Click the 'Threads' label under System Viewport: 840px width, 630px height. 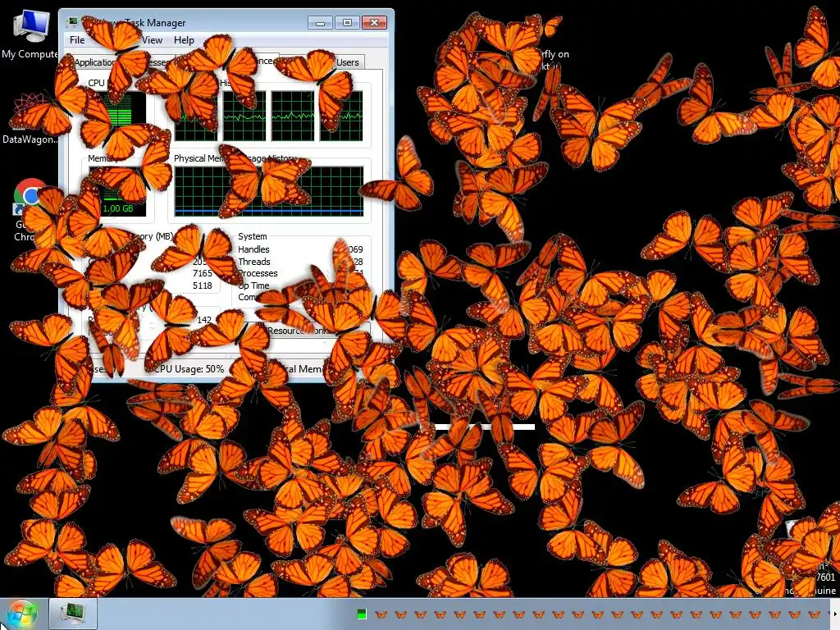click(x=254, y=262)
